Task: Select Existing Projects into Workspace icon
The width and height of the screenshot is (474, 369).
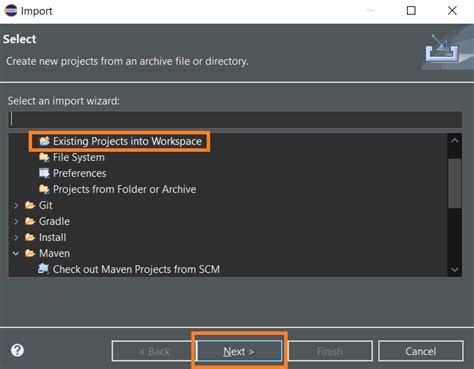Action: pyautogui.click(x=44, y=141)
